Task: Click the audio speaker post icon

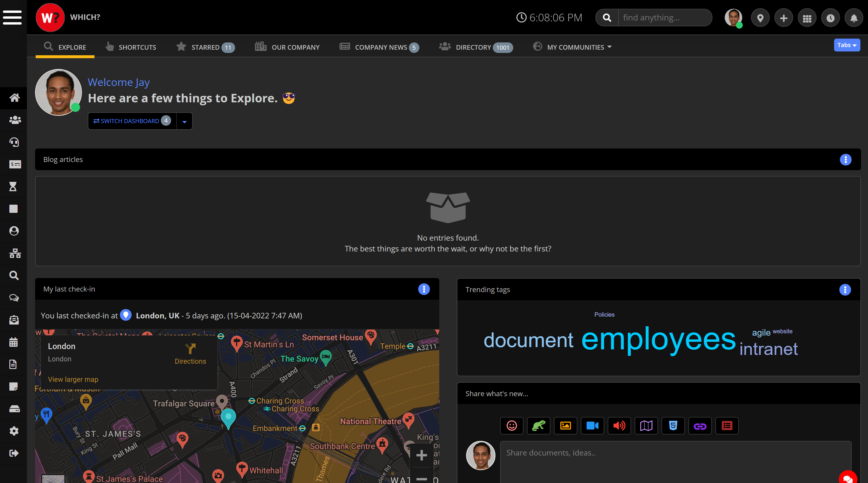Action: coord(619,426)
